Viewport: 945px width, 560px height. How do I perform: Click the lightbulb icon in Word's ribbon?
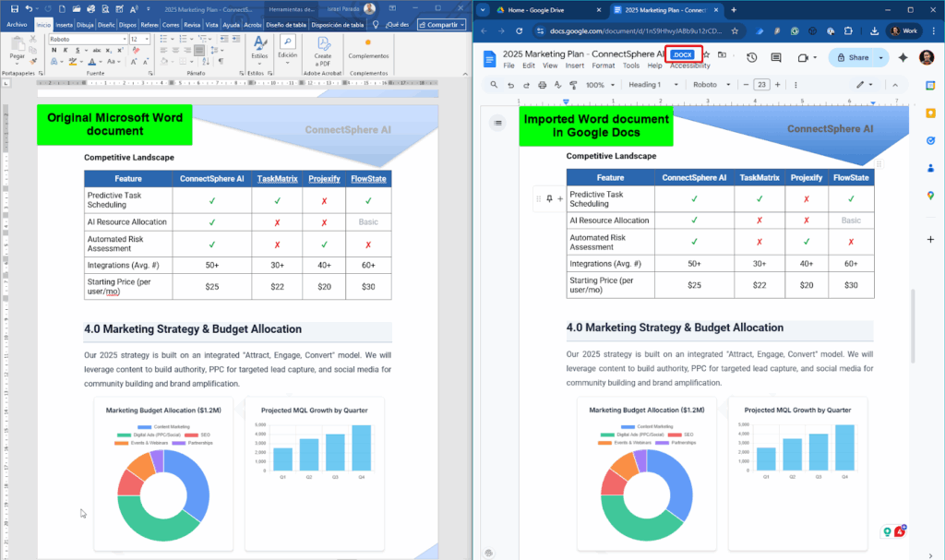point(376,25)
